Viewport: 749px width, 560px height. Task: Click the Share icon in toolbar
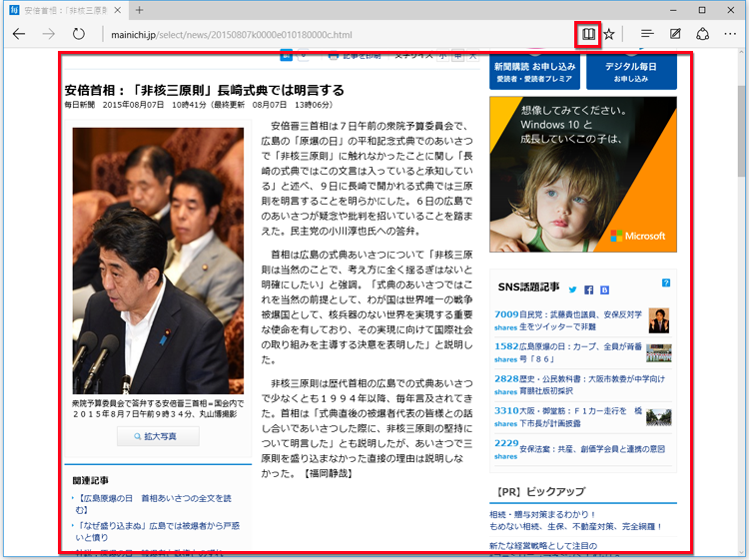(x=703, y=34)
